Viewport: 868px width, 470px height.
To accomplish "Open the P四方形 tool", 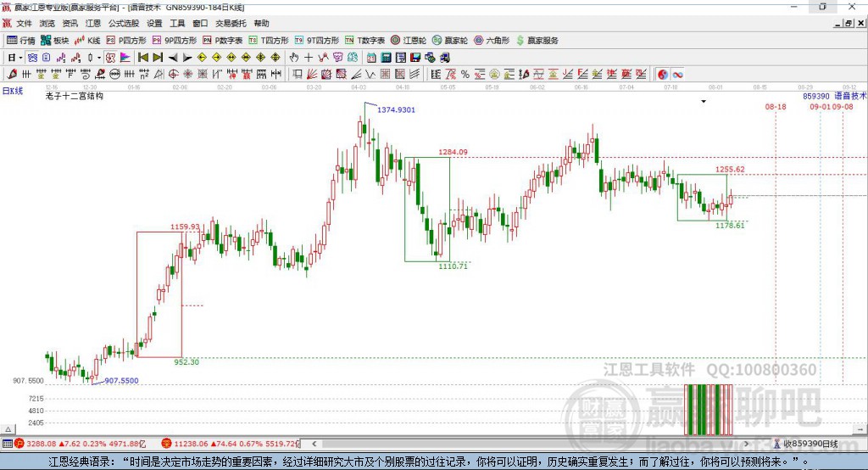I will [x=126, y=41].
